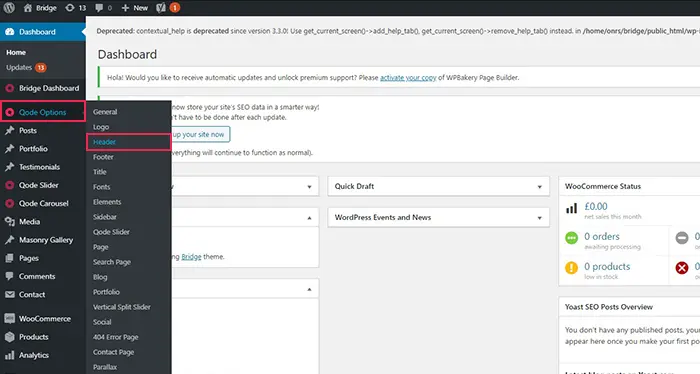Screen dimensions: 700x374
Task: Click the WooCommerce Status widget heading
Action: click(x=603, y=187)
